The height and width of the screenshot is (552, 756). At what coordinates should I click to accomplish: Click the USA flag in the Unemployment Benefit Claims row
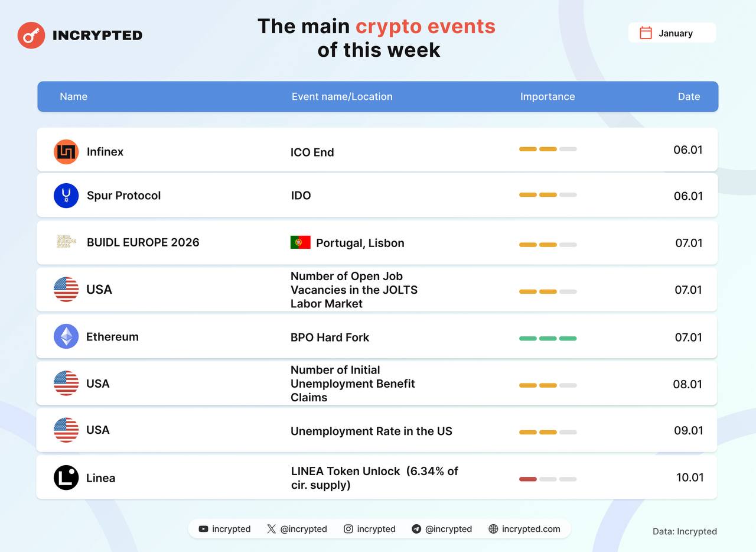tap(66, 383)
